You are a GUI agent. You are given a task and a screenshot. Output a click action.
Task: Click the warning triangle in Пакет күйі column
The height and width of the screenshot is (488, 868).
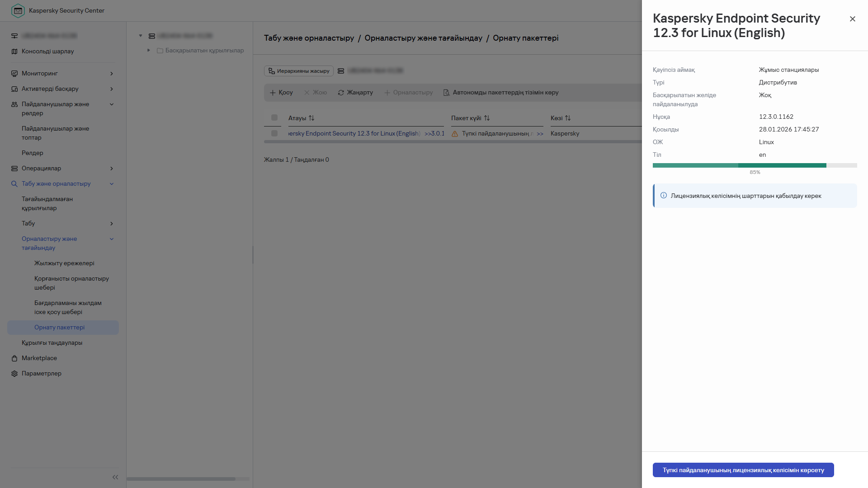454,133
